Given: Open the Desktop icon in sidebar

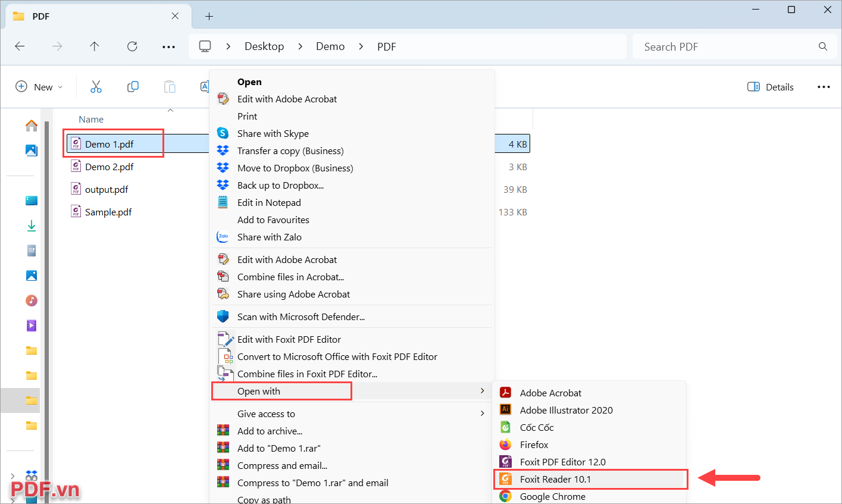Looking at the screenshot, I should click(32, 201).
